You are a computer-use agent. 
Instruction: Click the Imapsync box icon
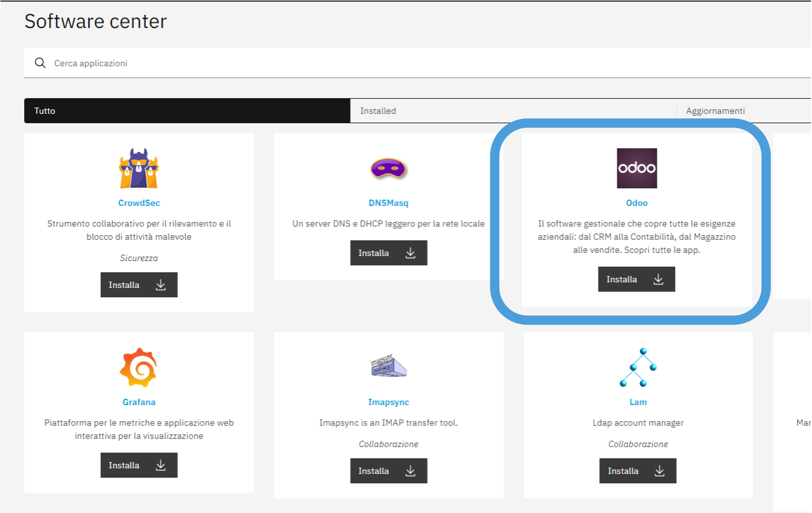[x=388, y=366]
